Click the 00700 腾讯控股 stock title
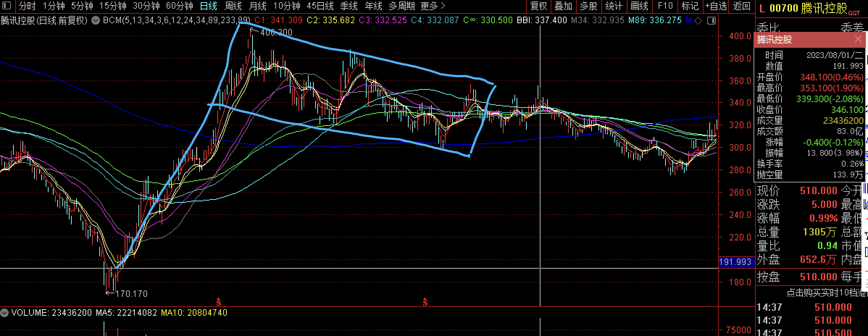 (808, 8)
